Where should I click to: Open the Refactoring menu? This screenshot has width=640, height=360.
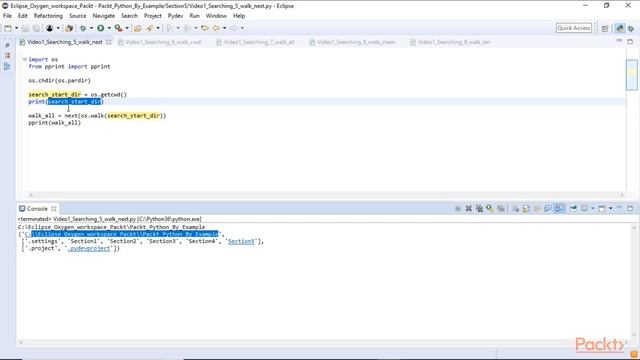(x=48, y=16)
